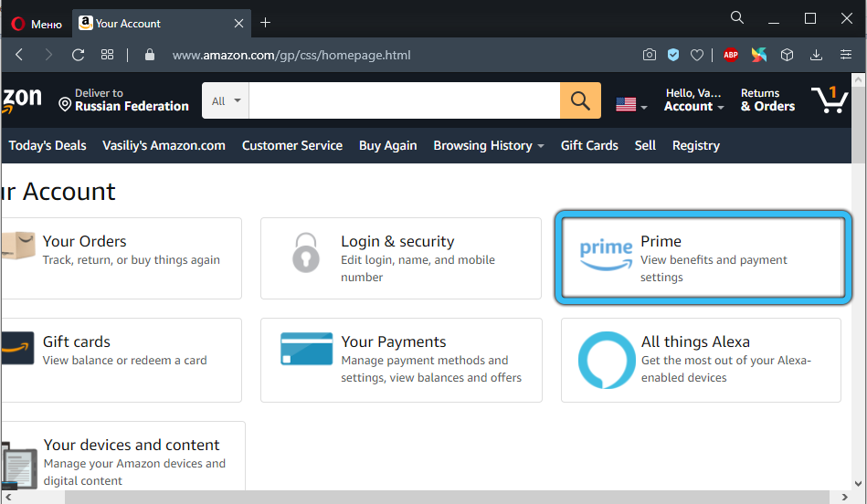Open the Opera snapshot camera icon
The width and height of the screenshot is (867, 504).
point(649,55)
